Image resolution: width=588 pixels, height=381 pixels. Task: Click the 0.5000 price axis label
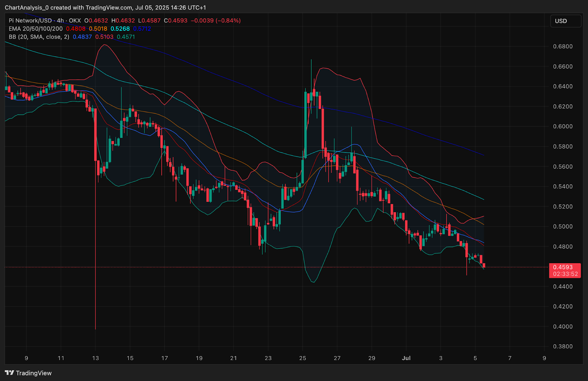pos(563,226)
